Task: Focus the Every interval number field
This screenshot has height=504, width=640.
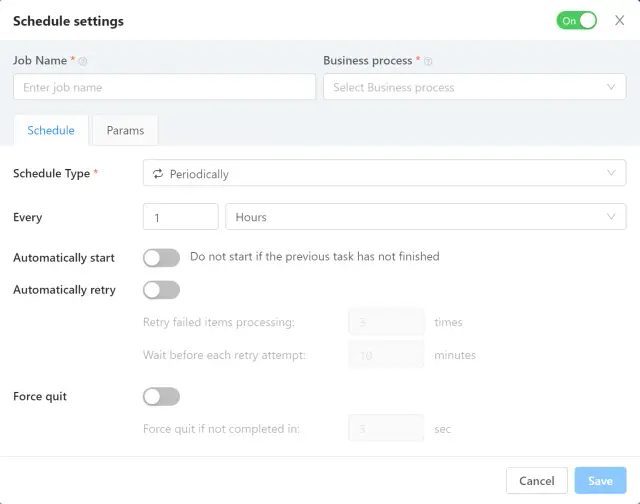Action: point(180,217)
